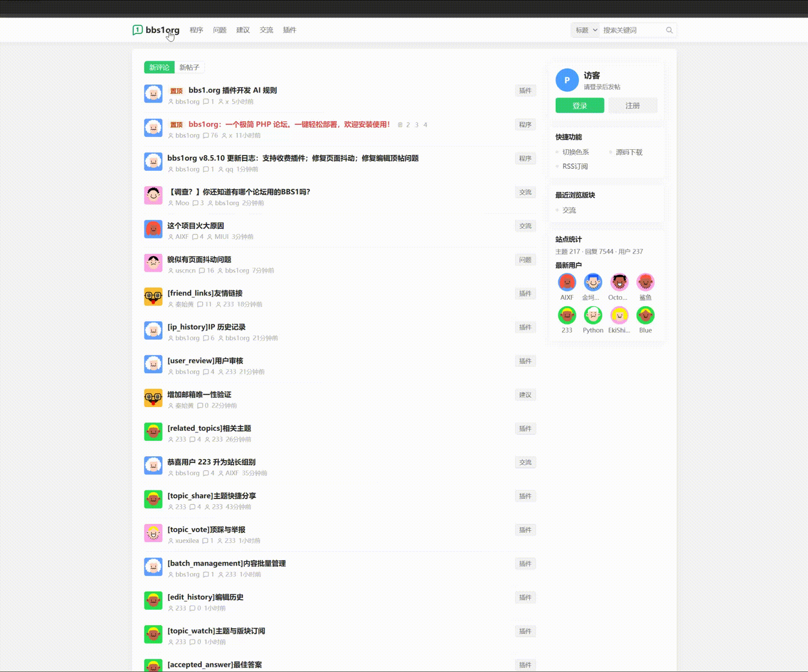Viewport: 808px width, 672px height.
Task: Click the 切换色系 link
Action: [576, 152]
